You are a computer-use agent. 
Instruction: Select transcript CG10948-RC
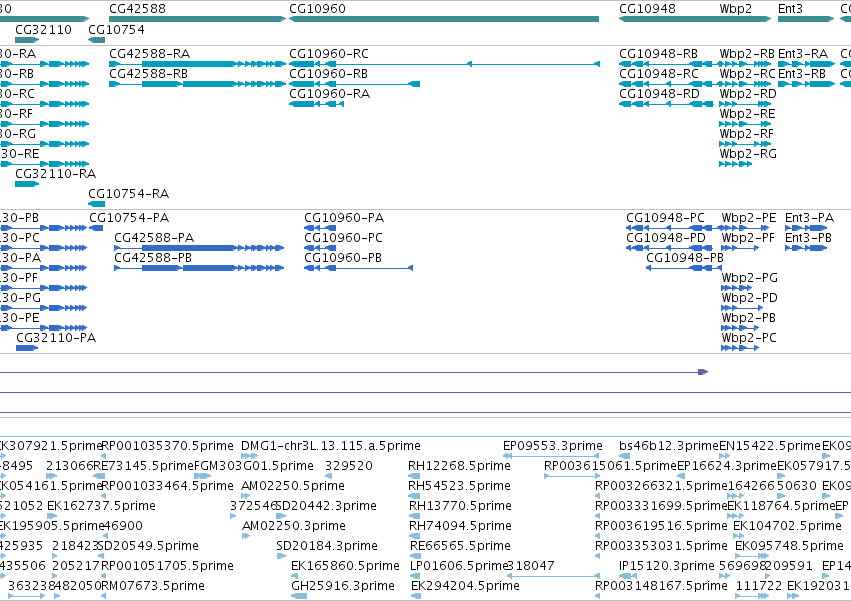point(659,74)
